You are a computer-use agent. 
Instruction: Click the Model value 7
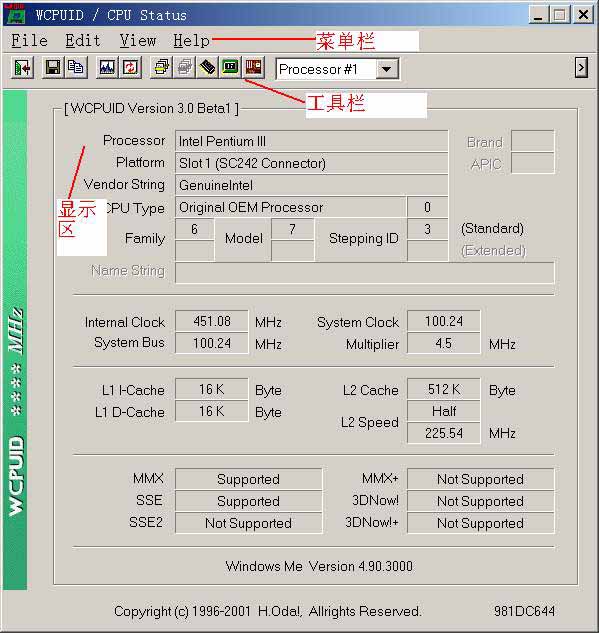293,229
